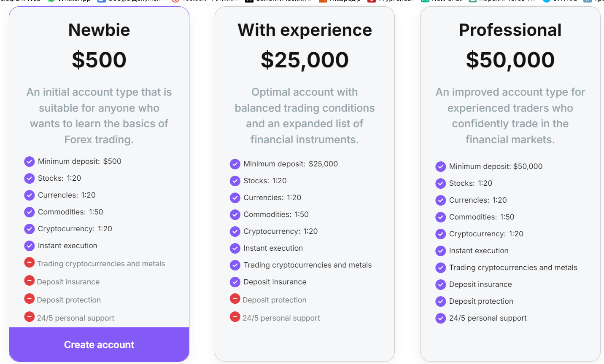Viewport: 604px width, 364px height.
Task: Click the red minus icon by With experience 24/5 personal support
Action: point(235,317)
